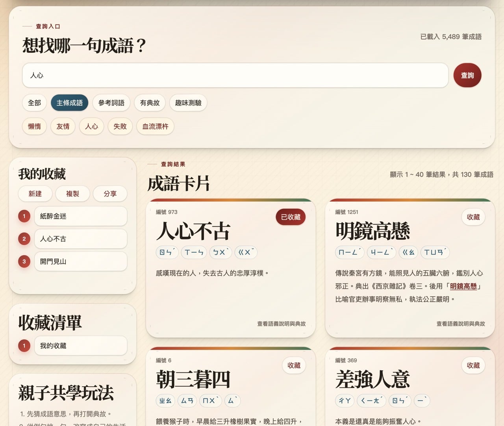The image size is (504, 426).
Task: Click the 人心不古 card title
Action: click(x=193, y=231)
